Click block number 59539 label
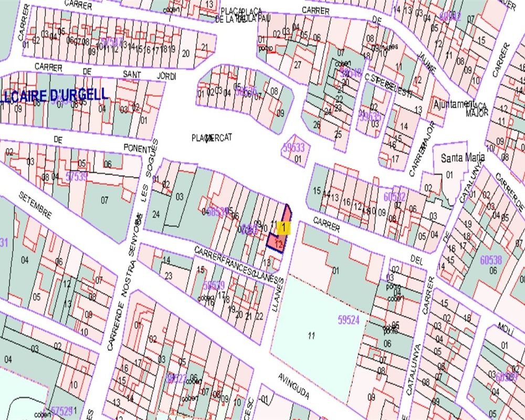 pos(214,285)
